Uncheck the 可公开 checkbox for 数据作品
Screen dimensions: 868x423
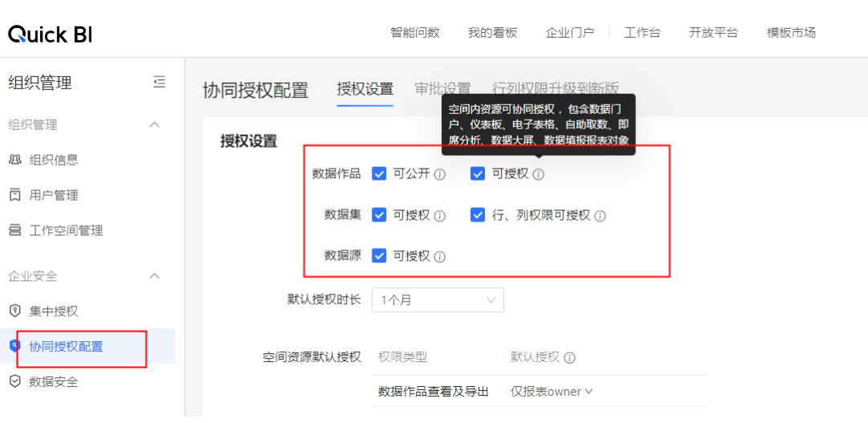380,173
